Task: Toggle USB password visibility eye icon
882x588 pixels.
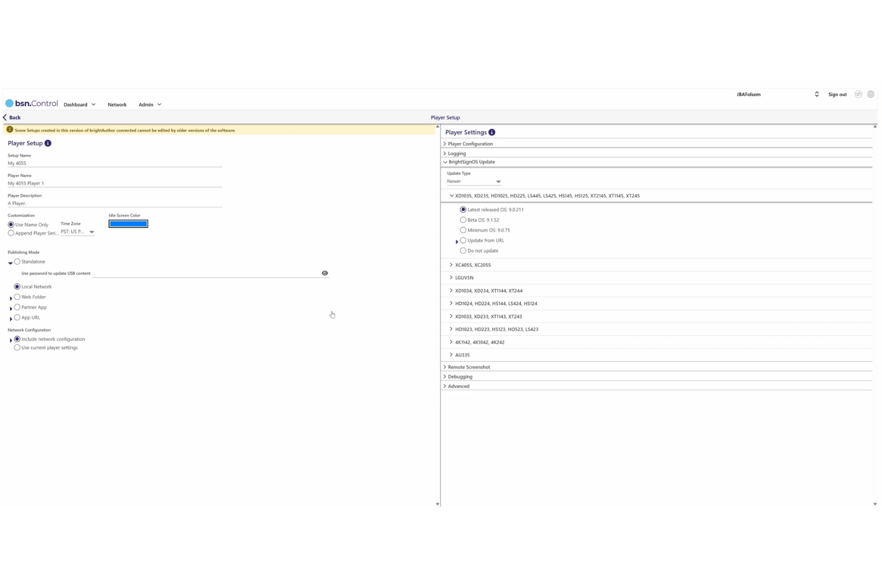Action: tap(325, 273)
